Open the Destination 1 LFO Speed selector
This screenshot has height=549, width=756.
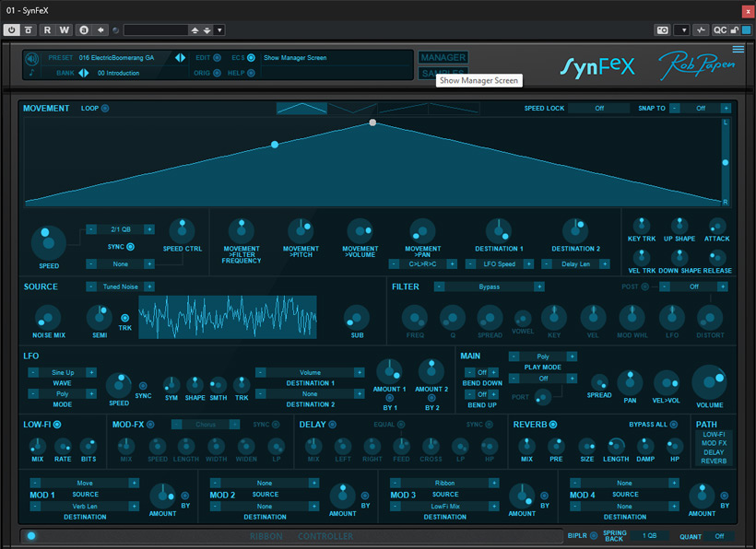pyautogui.click(x=500, y=263)
